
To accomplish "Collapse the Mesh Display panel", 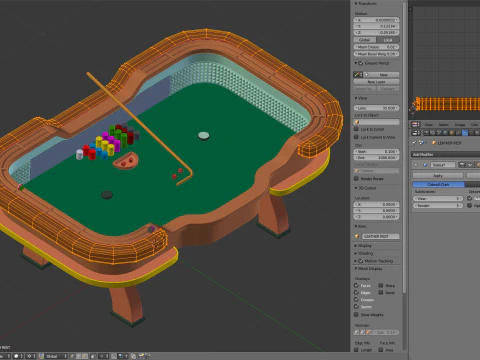I will click(356, 269).
